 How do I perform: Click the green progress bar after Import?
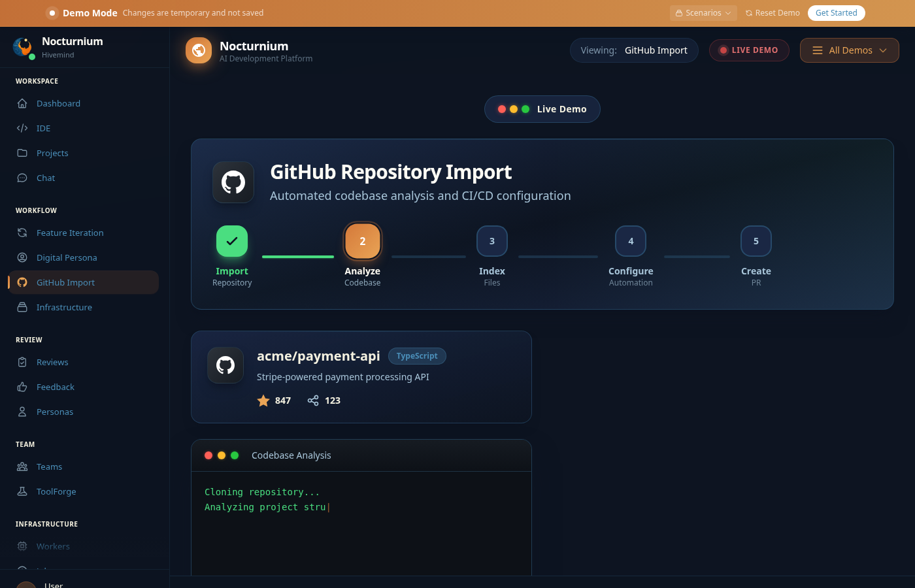[298, 257]
